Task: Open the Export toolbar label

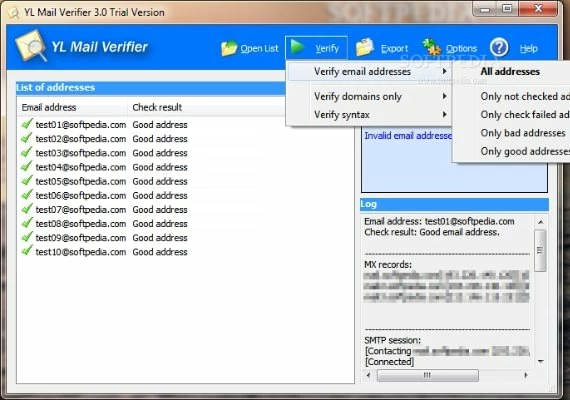Action: pos(394,48)
